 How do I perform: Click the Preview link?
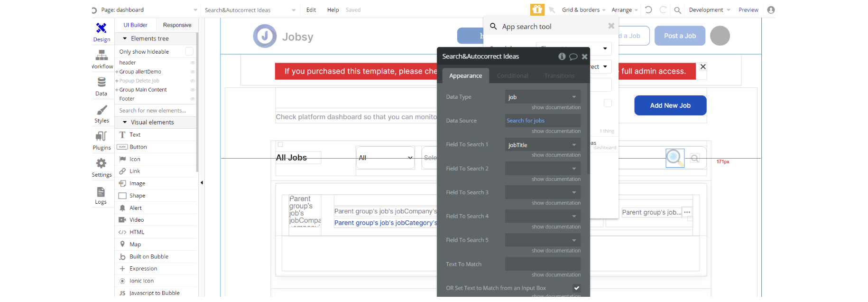click(x=748, y=9)
